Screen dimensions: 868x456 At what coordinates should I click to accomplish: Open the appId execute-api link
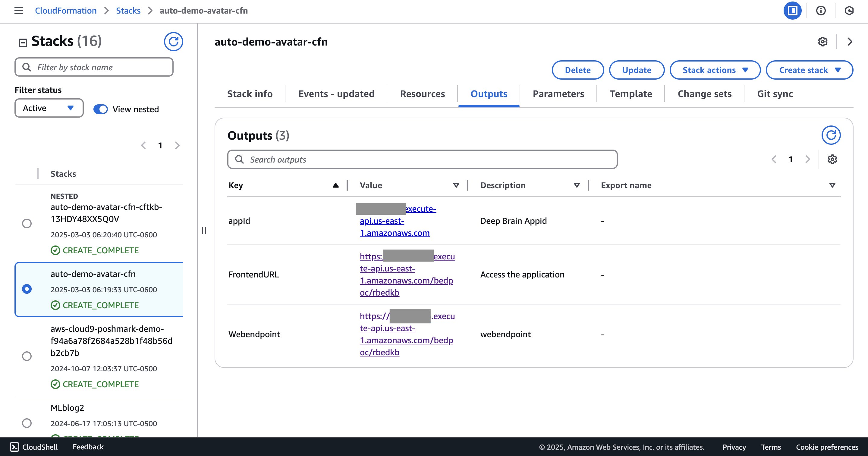[x=398, y=221]
